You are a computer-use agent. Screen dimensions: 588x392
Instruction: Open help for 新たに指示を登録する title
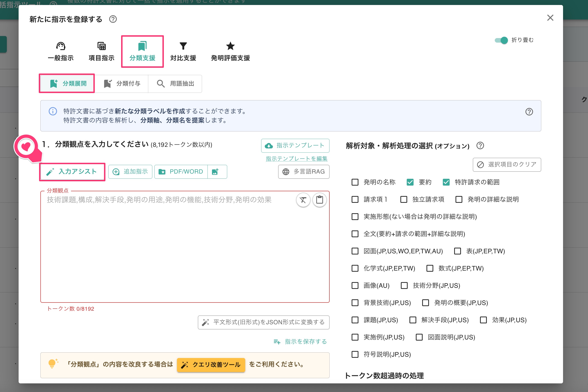(x=113, y=19)
